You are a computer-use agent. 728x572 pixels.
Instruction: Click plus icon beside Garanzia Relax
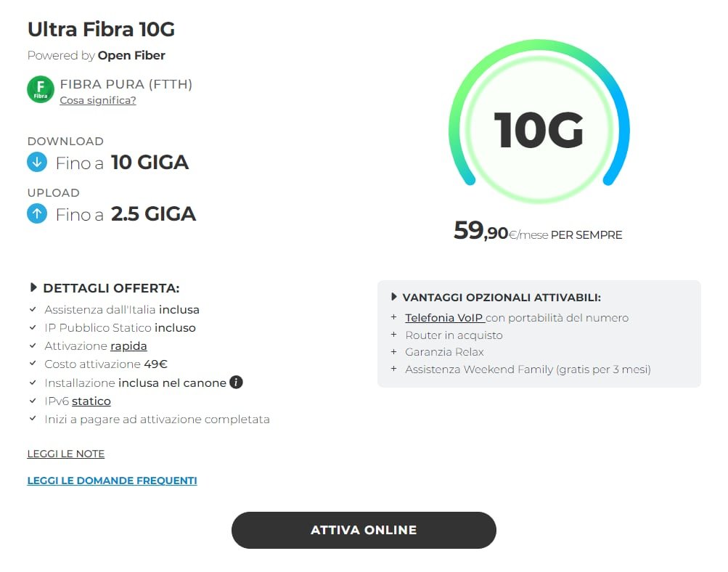pos(393,352)
